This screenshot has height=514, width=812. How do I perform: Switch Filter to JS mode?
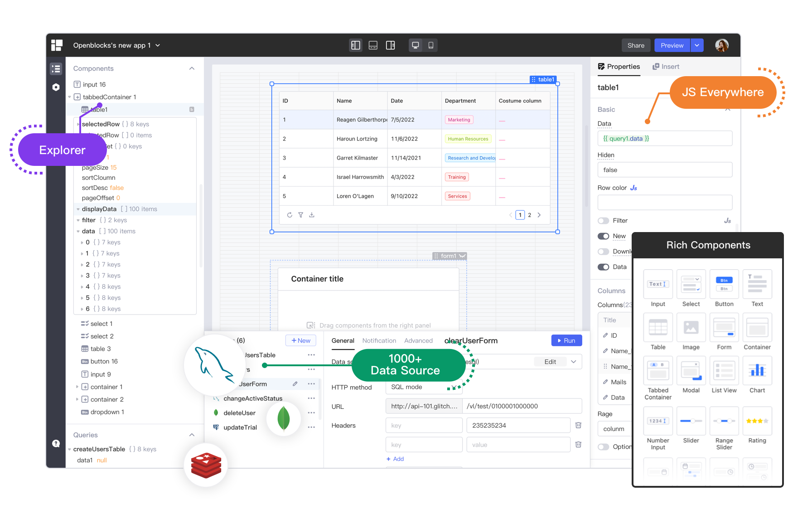click(727, 221)
